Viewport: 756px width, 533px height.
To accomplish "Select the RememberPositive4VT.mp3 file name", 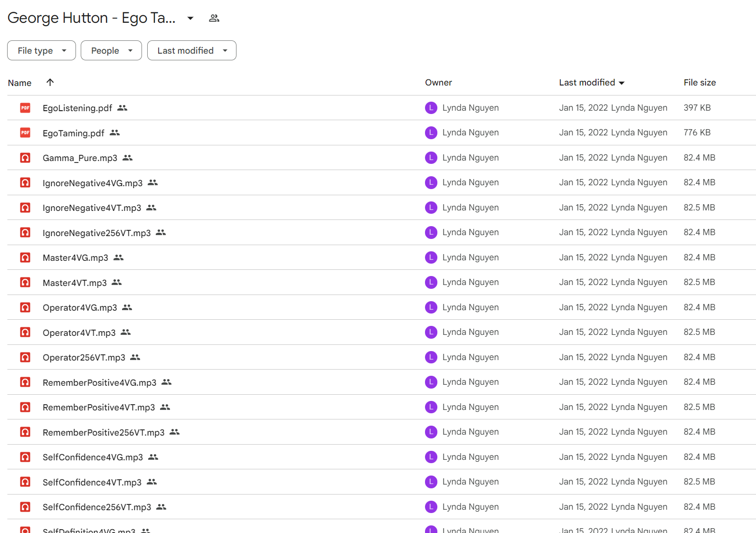I will (99, 408).
